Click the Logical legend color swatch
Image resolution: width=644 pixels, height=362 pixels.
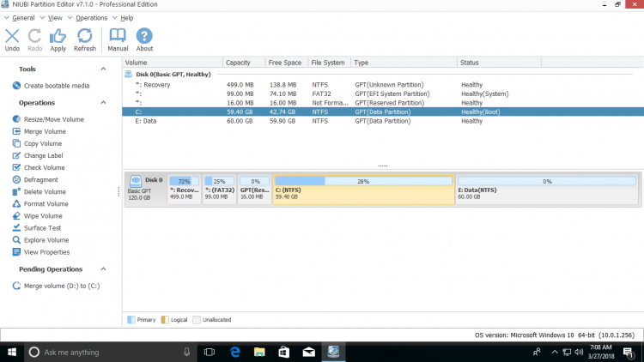tap(165, 320)
